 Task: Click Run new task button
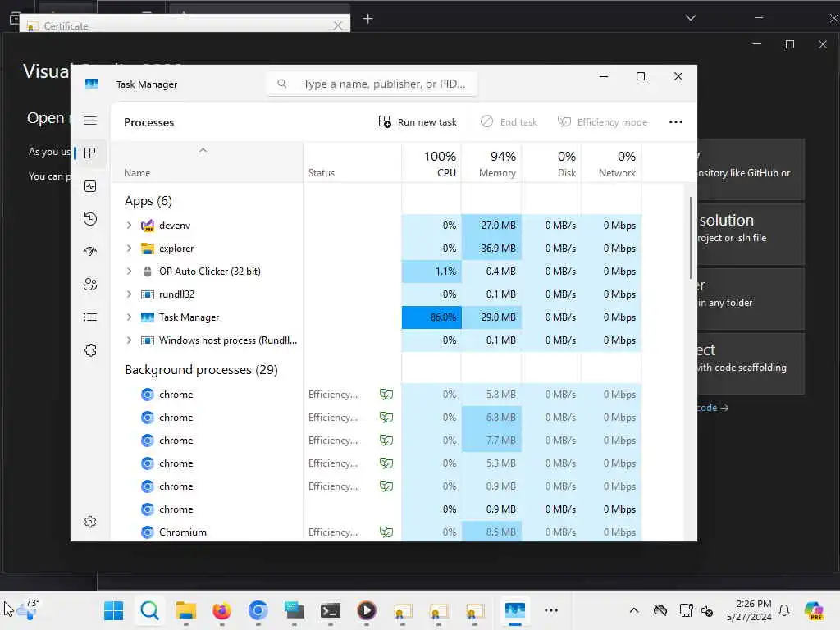tap(418, 122)
